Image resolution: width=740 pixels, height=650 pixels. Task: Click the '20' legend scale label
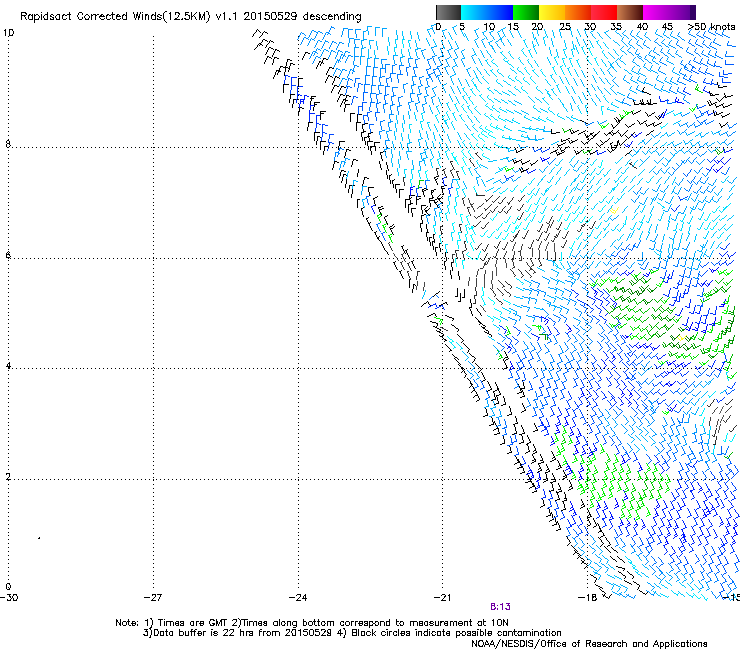click(x=537, y=27)
